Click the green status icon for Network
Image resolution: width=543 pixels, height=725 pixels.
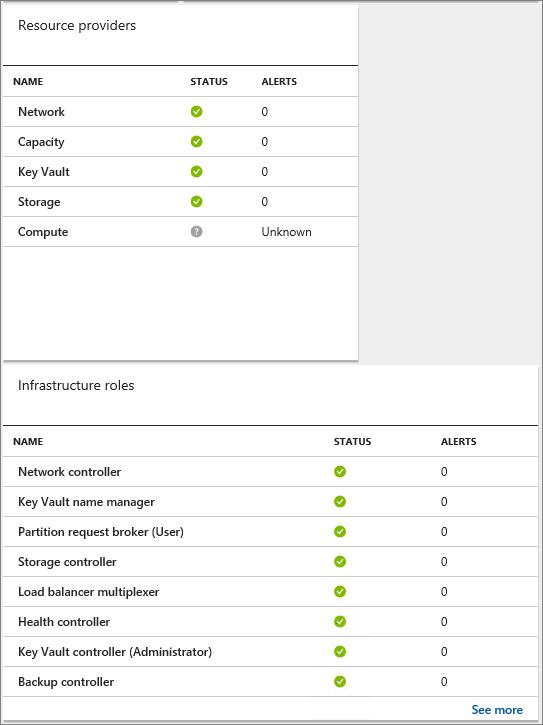pos(197,111)
